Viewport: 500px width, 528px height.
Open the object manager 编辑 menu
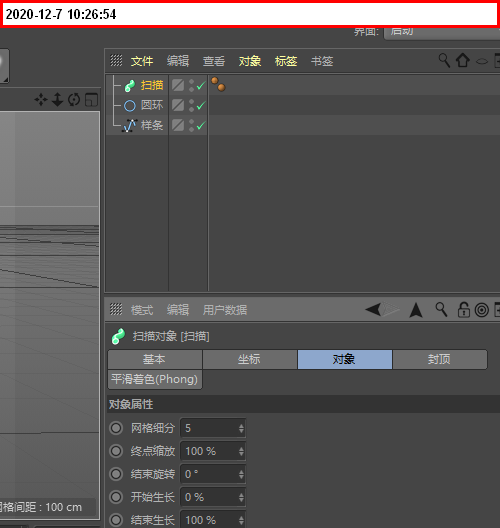coord(178,61)
